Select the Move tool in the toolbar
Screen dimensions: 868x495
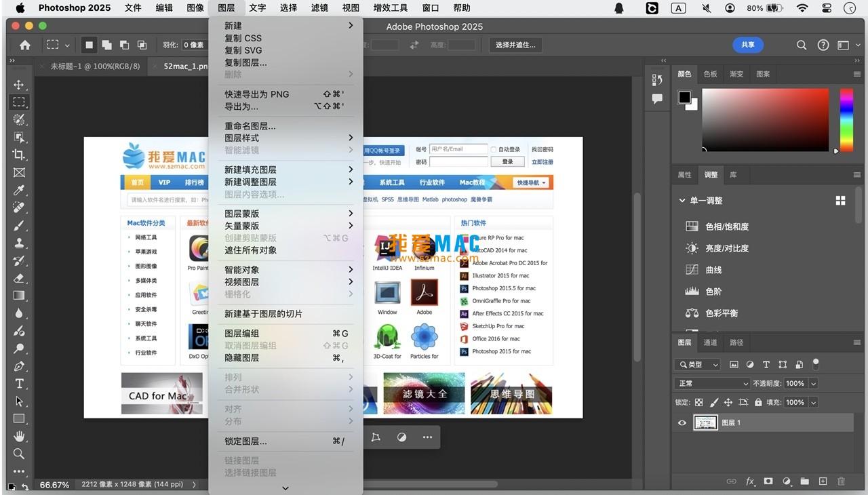pos(19,85)
